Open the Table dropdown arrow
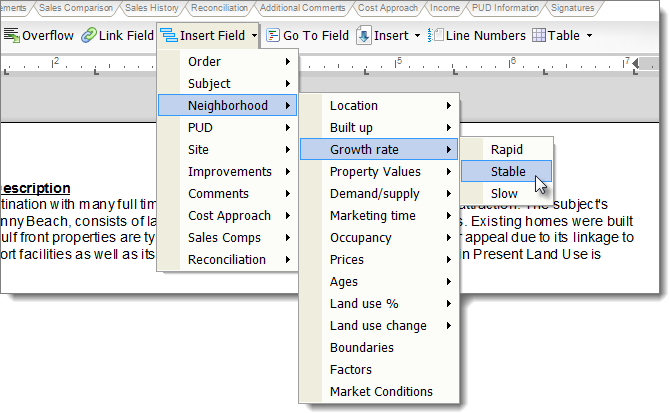669x413 pixels. 589,36
